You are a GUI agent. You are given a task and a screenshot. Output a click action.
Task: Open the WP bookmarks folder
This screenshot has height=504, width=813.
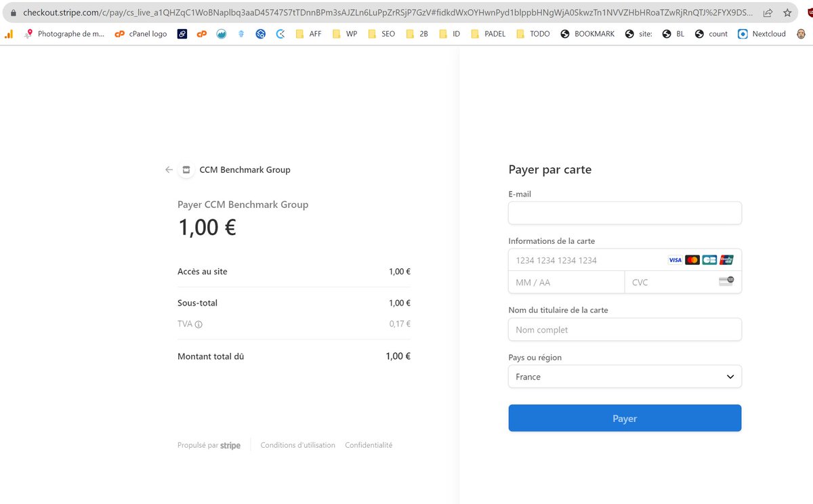tap(344, 34)
